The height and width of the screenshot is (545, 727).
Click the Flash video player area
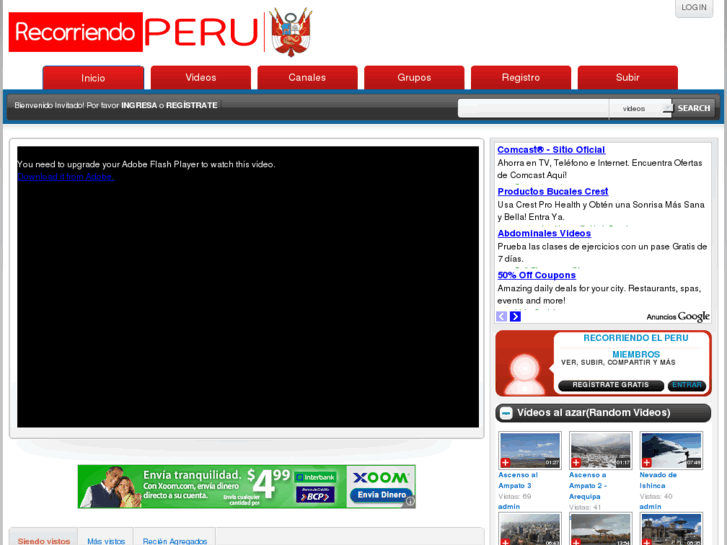(248, 287)
